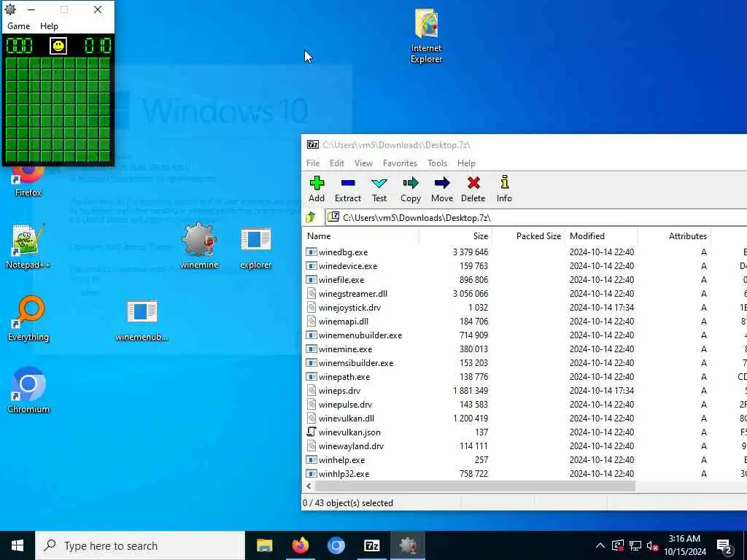Switch to WineMine taskbar button
Image resolution: width=747 pixels, height=560 pixels.
[x=408, y=545]
